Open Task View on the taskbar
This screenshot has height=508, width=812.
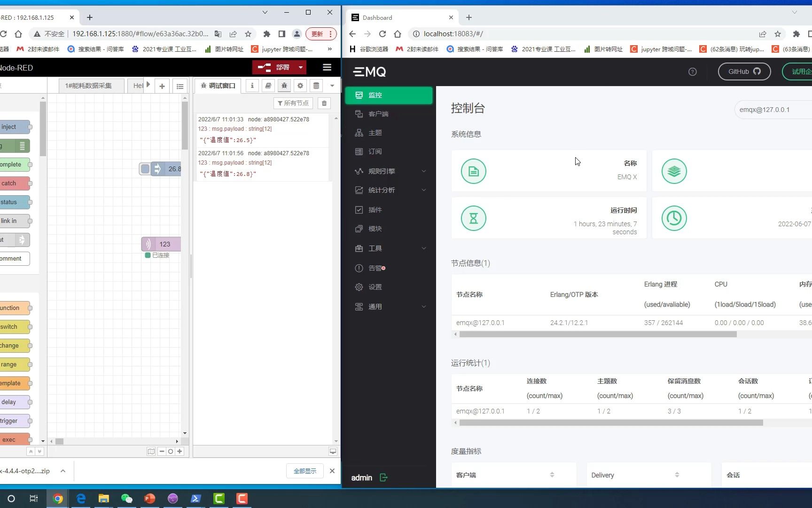coord(34,499)
